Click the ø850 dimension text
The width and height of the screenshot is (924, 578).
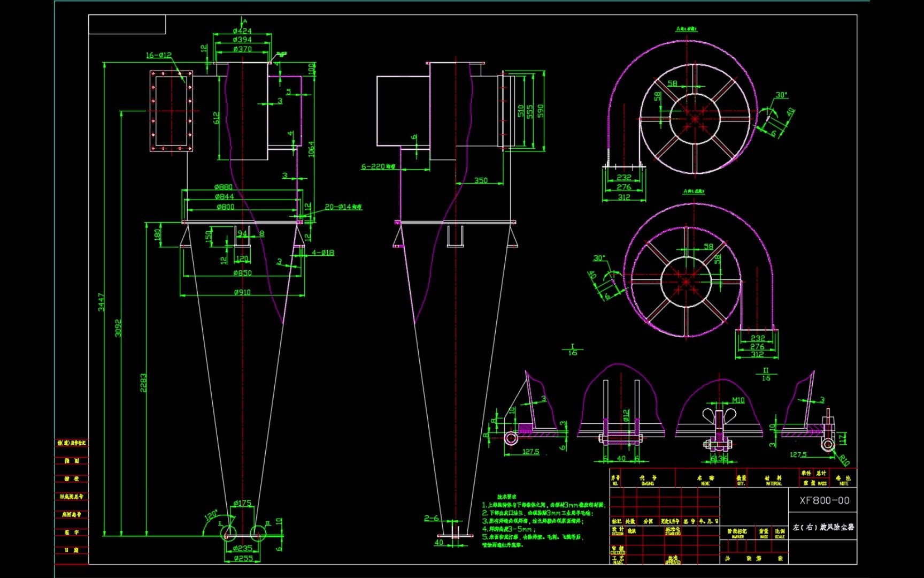242,273
